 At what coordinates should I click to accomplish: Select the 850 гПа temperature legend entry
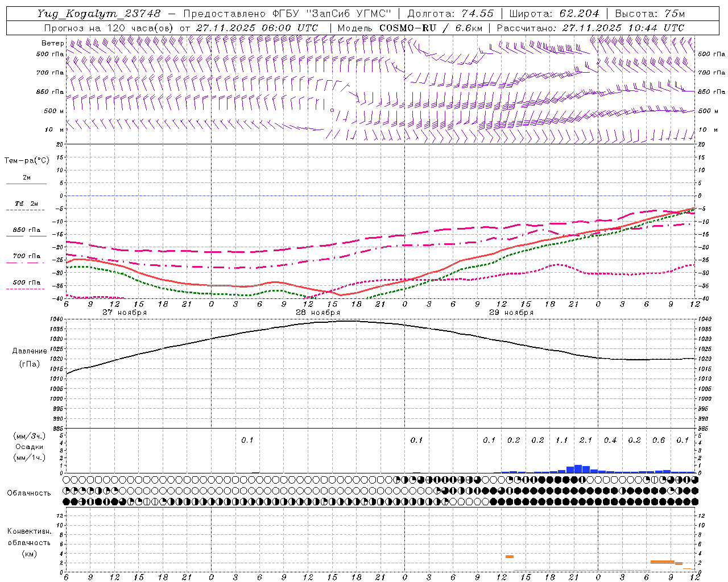point(27,230)
